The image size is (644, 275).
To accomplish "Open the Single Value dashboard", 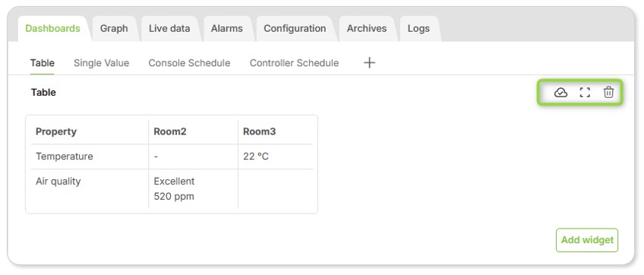I will click(102, 63).
